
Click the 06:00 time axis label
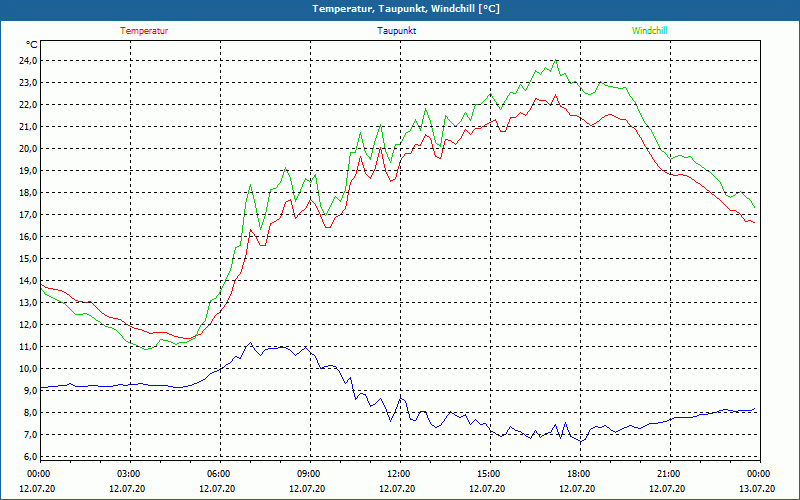(220, 474)
